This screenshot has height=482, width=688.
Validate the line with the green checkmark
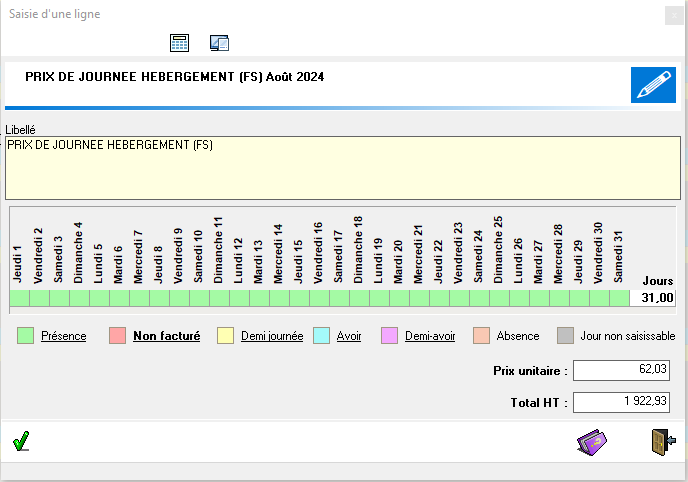click(21, 440)
